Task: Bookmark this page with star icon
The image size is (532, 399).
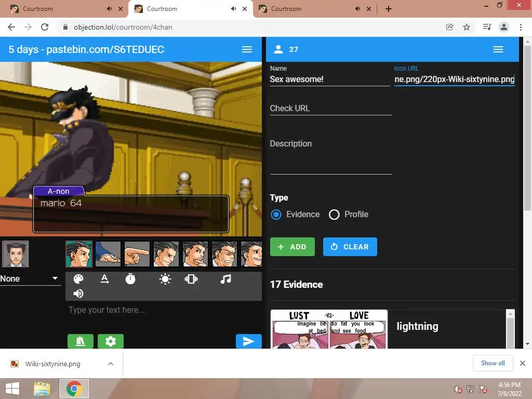Action: click(467, 27)
